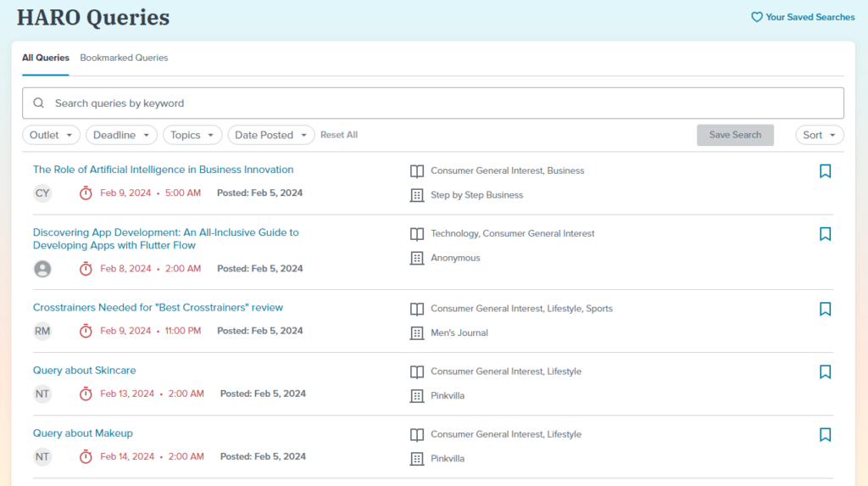Bookmark the Query about Makeup

coord(825,435)
